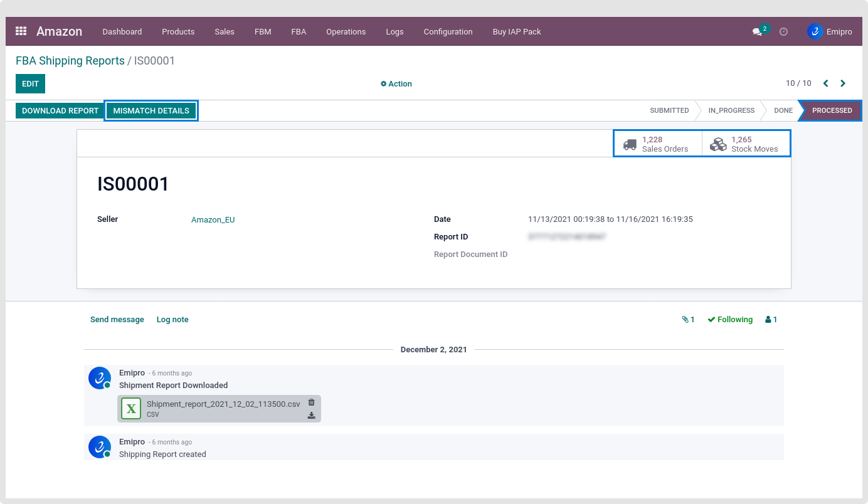Viewport: 868px width, 504px height.
Task: Click the activities clock icon
Action: pos(783,32)
